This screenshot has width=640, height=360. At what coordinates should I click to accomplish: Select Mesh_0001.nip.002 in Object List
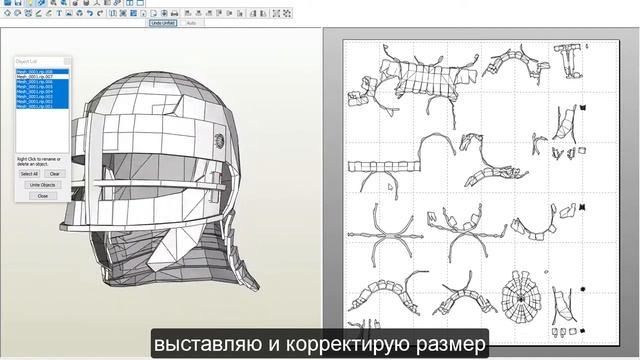[42, 101]
